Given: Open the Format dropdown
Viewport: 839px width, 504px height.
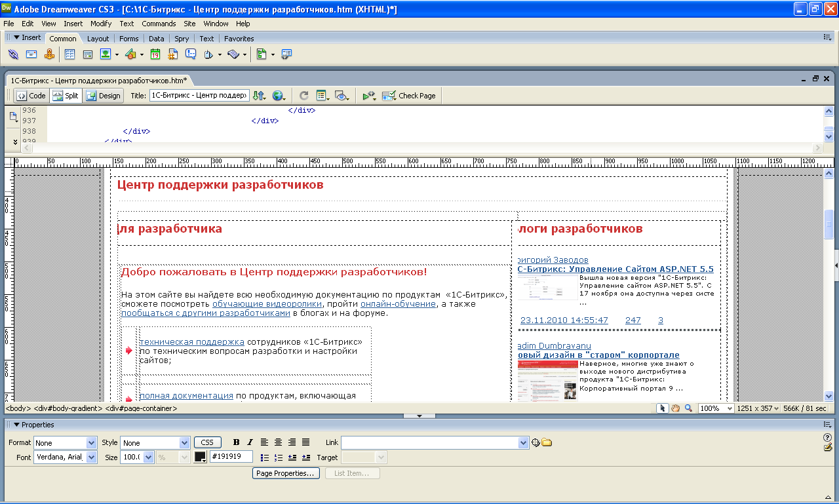Looking at the screenshot, I should pos(92,443).
